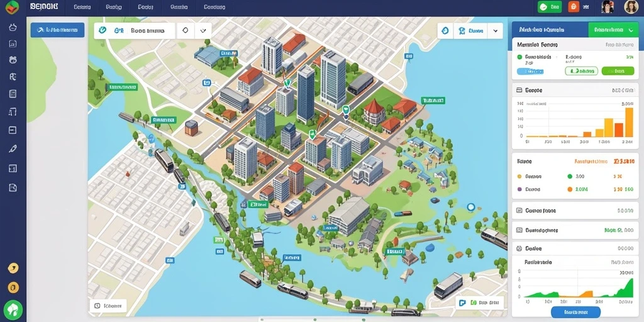
Task: Click the blue button at right panel bottom
Action: (576, 312)
